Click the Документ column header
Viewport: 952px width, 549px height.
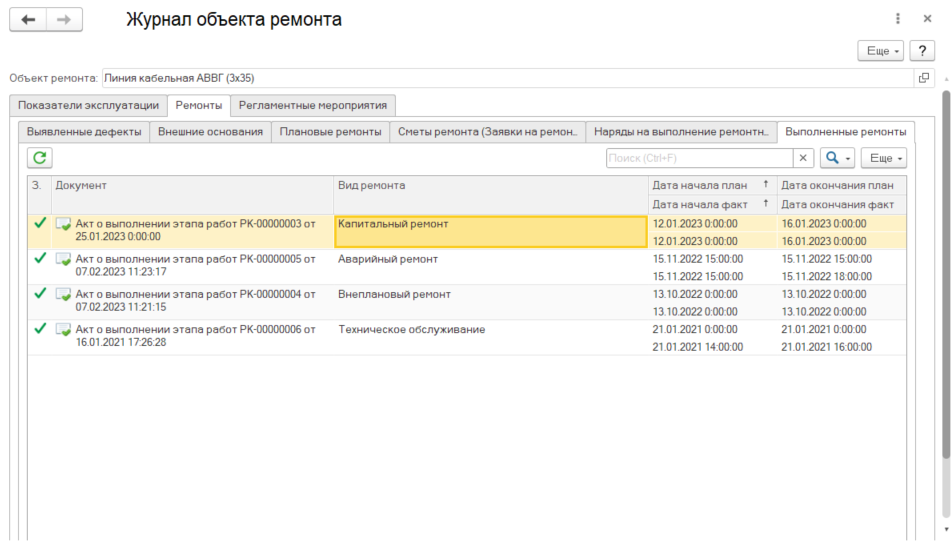pyautogui.click(x=192, y=194)
